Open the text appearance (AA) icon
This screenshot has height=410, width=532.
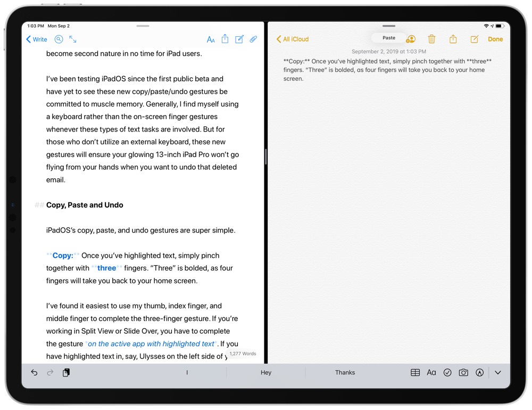pos(211,39)
